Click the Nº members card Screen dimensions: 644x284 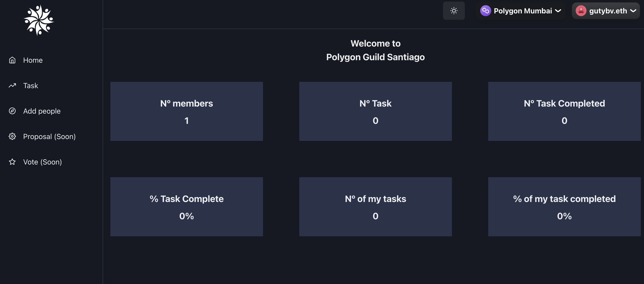pyautogui.click(x=186, y=111)
